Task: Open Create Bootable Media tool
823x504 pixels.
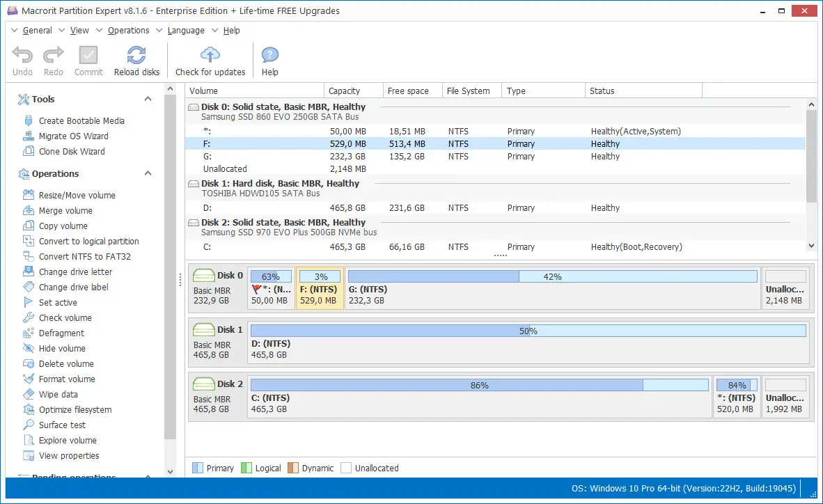Action: click(x=81, y=120)
